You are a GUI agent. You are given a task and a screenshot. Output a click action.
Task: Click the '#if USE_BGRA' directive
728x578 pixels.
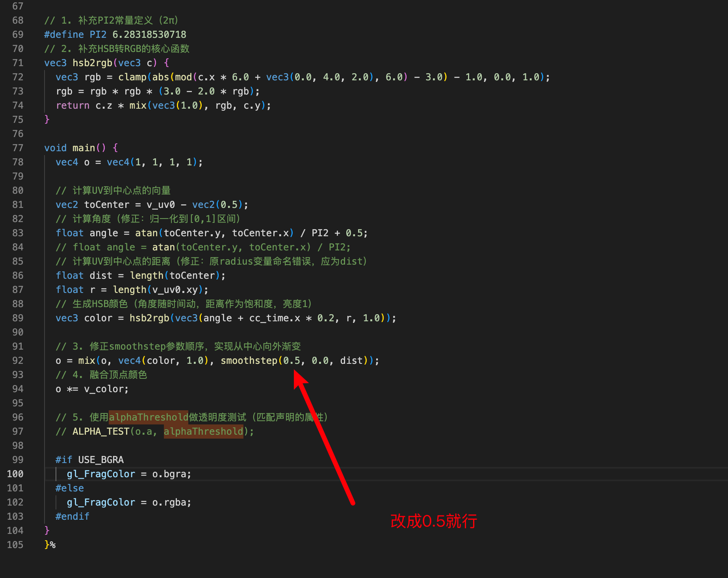click(x=89, y=459)
